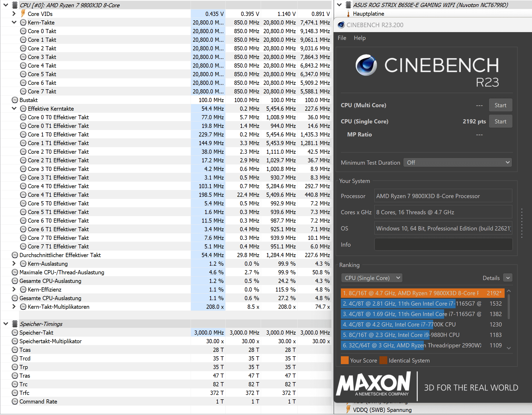Open the File menu in Cinebench

point(342,38)
